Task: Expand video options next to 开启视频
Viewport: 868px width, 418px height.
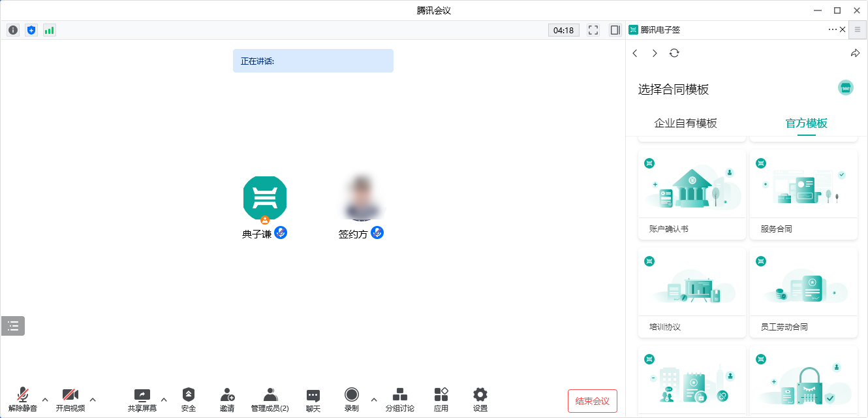Action: pos(93,400)
